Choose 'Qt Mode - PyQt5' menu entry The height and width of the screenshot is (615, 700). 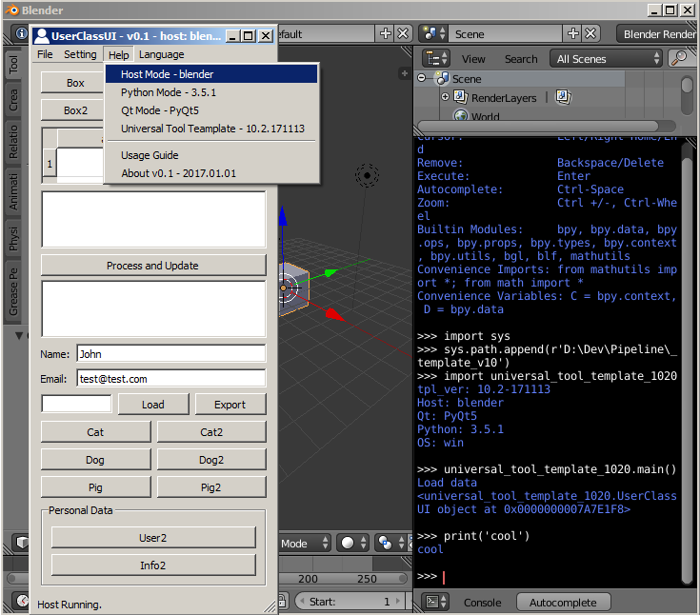(x=211, y=110)
